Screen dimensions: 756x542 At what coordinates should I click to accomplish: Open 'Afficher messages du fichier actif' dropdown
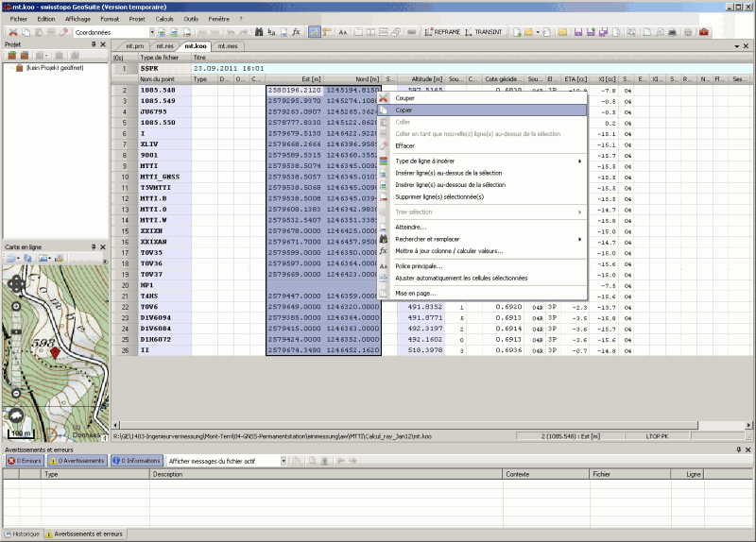[283, 461]
